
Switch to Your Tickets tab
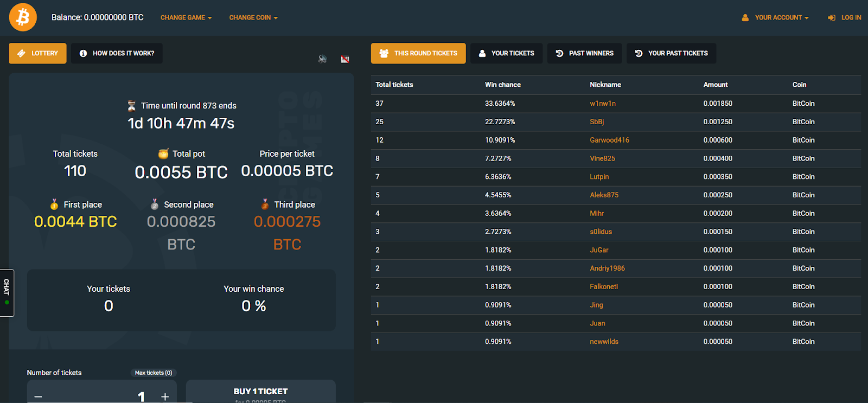pos(506,53)
